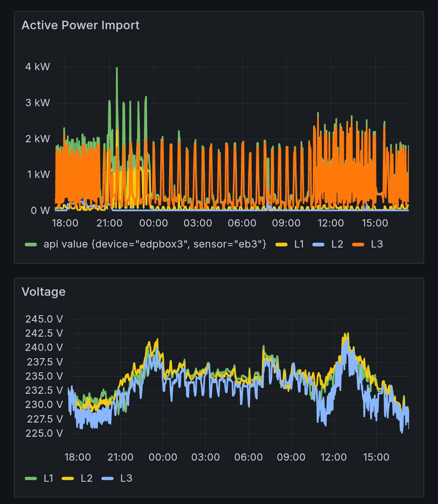438x504 pixels.
Task: Toggle L1 series in Active Power legend
Action: [299, 244]
